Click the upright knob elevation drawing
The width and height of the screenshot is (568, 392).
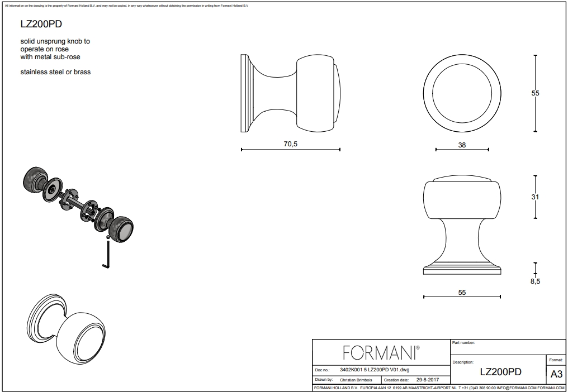[462, 224]
